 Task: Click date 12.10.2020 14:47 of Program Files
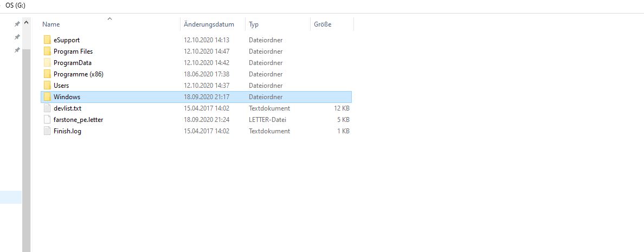click(x=207, y=51)
